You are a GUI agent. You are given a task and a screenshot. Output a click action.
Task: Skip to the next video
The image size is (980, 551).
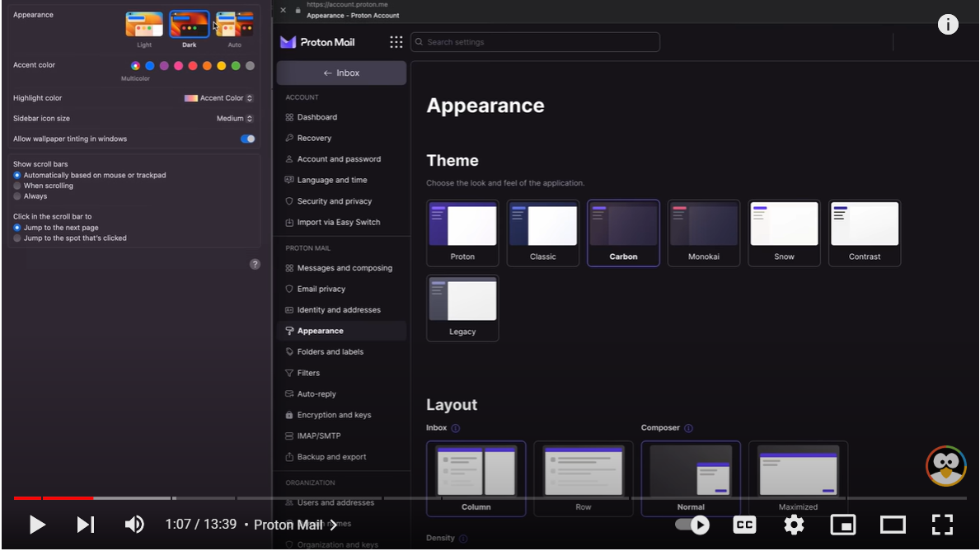[x=86, y=525]
